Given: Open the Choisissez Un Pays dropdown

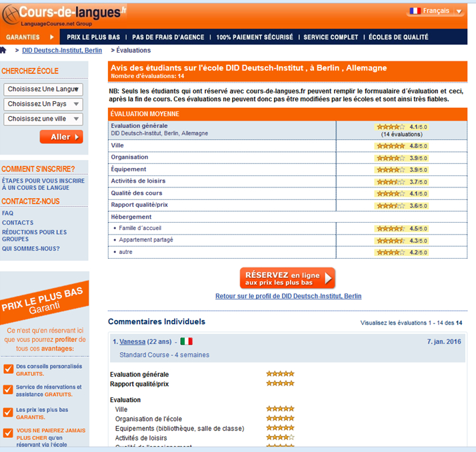Looking at the screenshot, I should click(43, 104).
